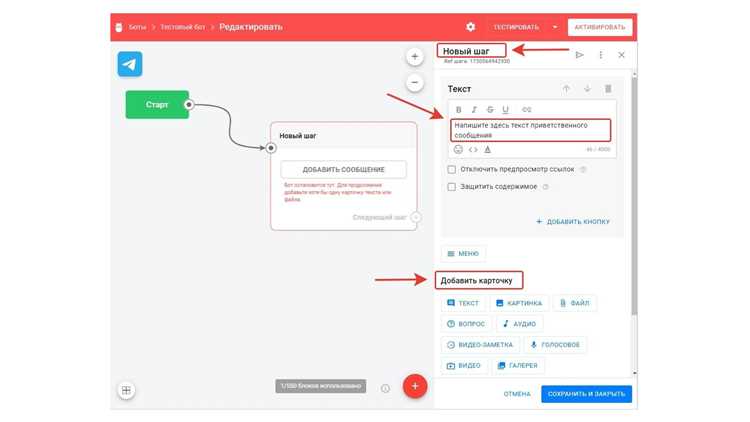Select the green Старт block
Image resolution: width=750 pixels, height=422 pixels.
coord(157,104)
